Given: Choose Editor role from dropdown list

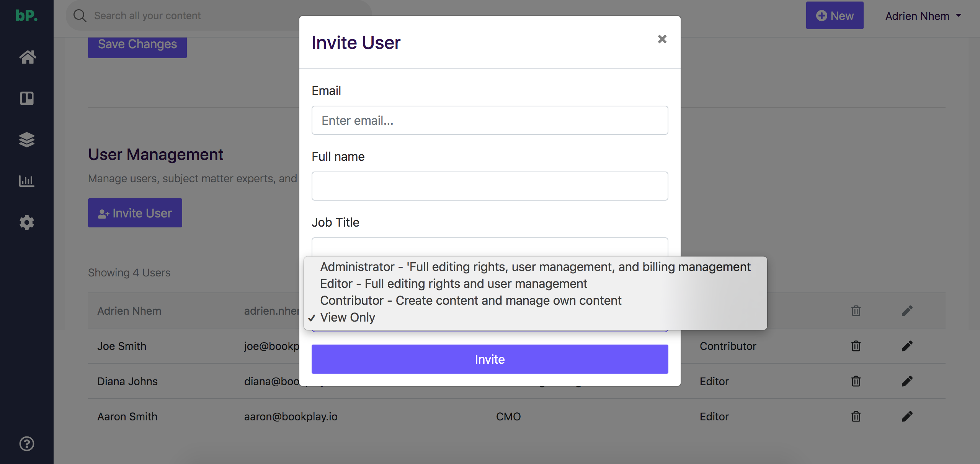Looking at the screenshot, I should pyautogui.click(x=454, y=284).
